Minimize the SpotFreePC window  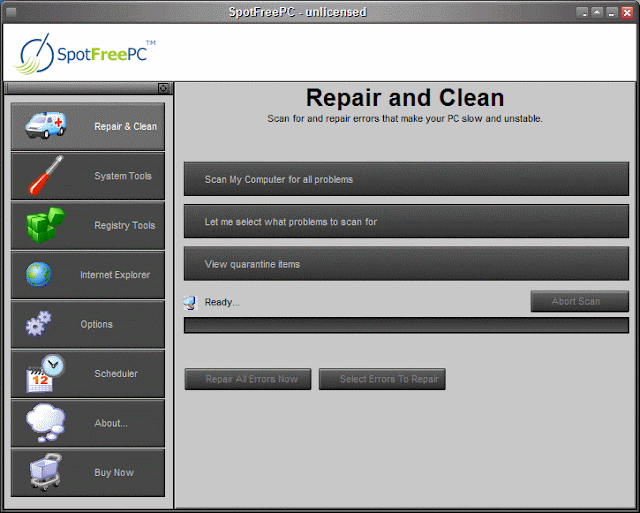click(611, 13)
